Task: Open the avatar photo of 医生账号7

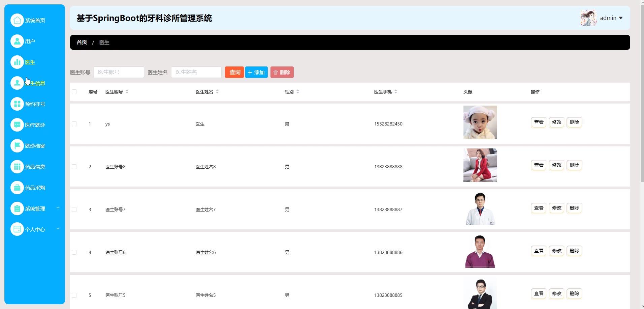Action: (480, 208)
